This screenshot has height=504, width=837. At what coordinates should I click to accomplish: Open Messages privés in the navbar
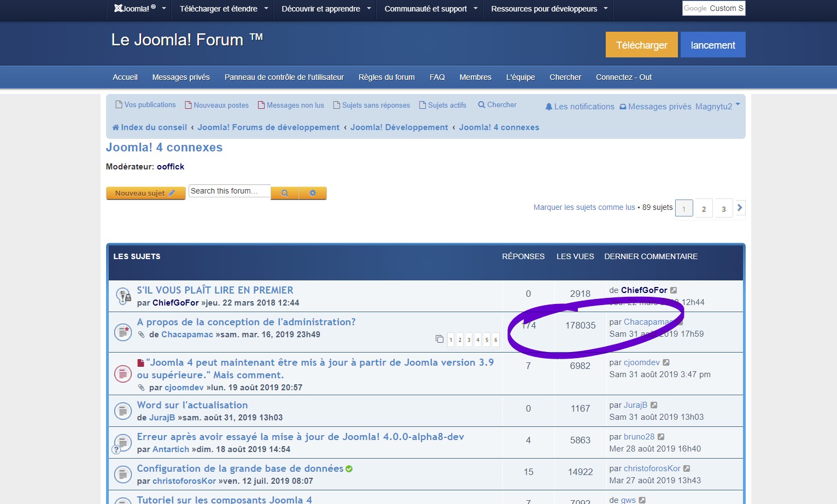coord(181,77)
